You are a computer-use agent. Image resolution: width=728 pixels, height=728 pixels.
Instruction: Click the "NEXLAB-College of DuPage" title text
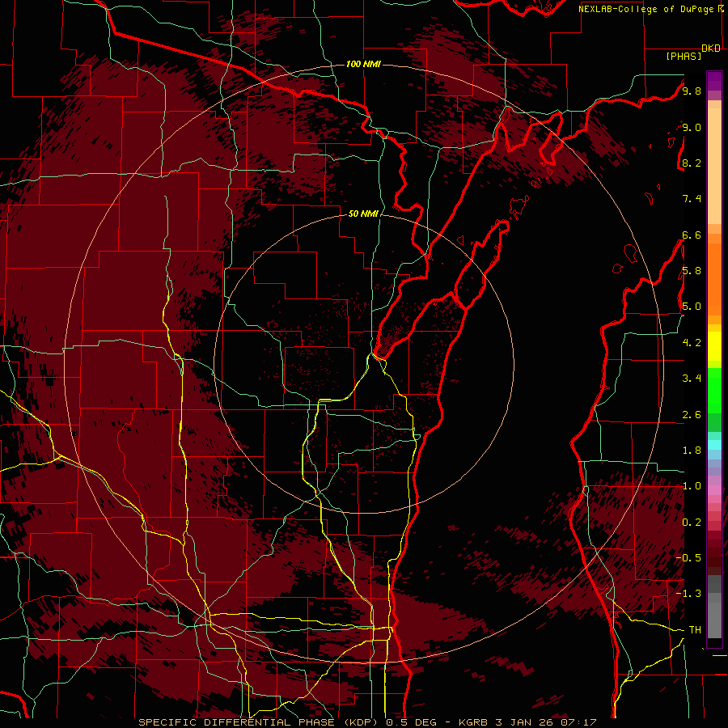click(x=647, y=9)
